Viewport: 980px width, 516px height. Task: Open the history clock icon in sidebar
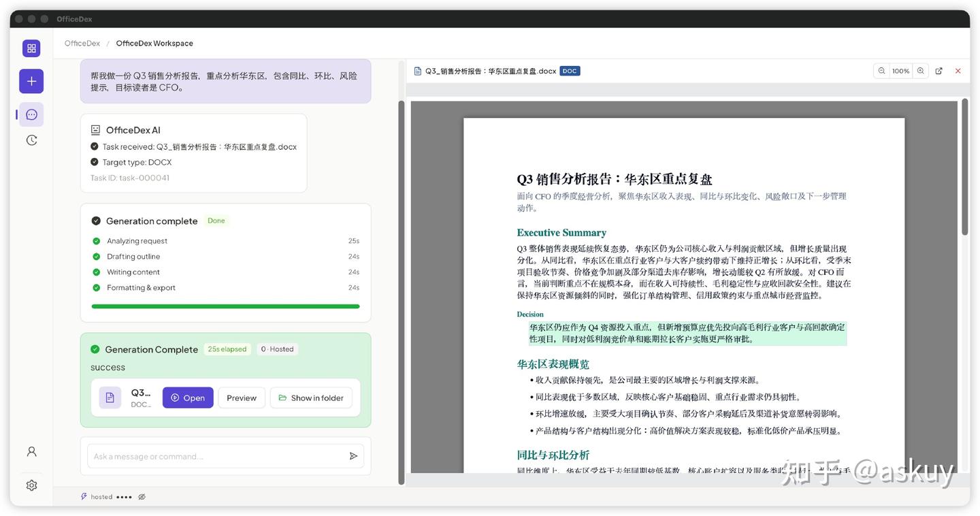31,140
